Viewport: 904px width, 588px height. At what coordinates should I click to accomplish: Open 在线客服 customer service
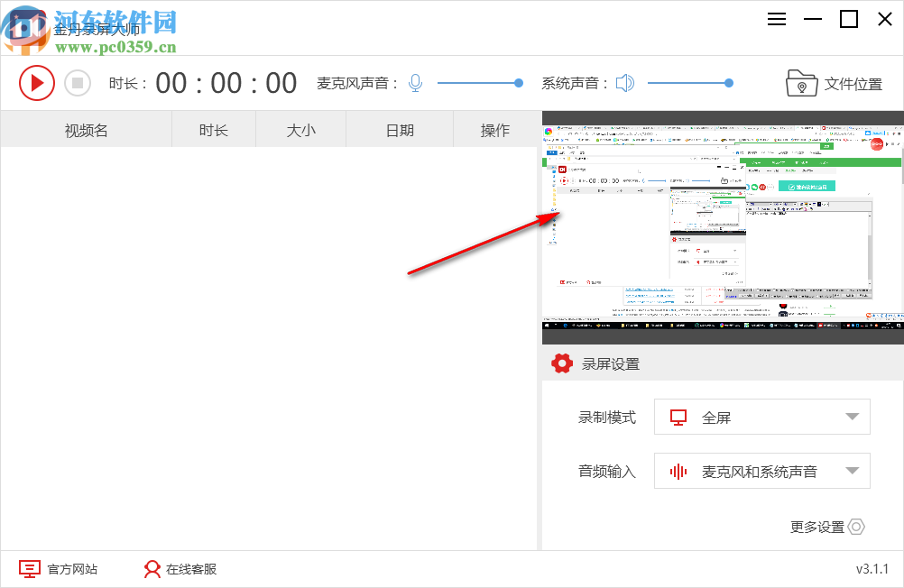[x=190, y=569]
